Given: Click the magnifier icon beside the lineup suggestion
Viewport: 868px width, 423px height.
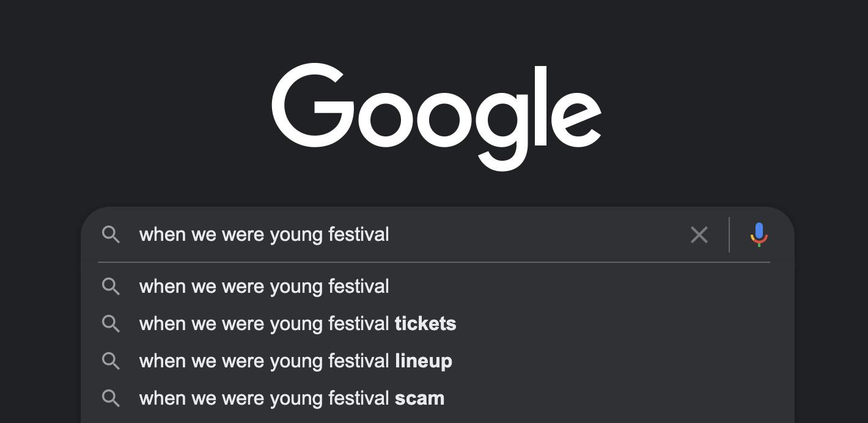Looking at the screenshot, I should [x=111, y=361].
